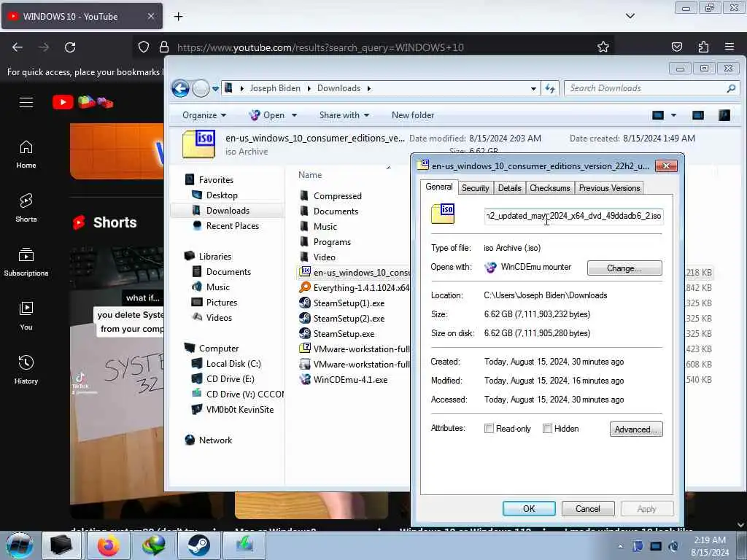
Task: Expand the Share with dropdown
Action: [344, 115]
